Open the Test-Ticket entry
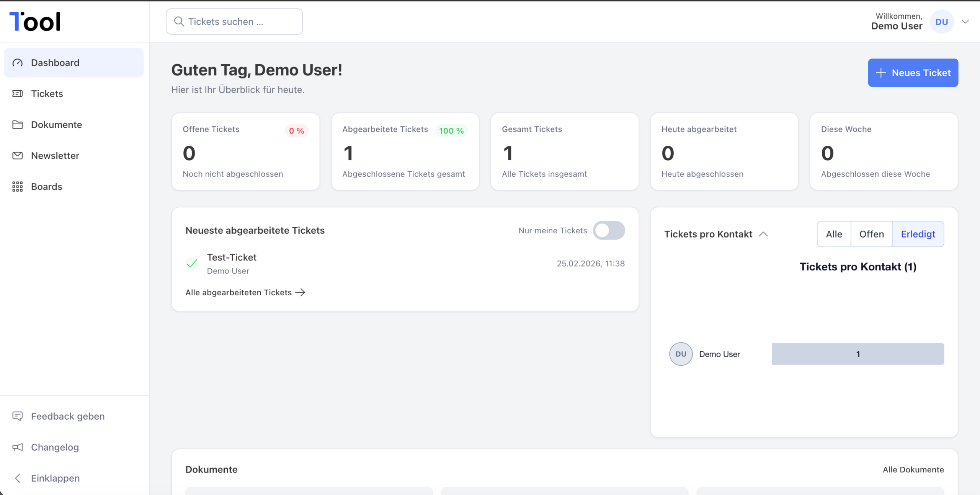The image size is (980, 495). pos(405,264)
